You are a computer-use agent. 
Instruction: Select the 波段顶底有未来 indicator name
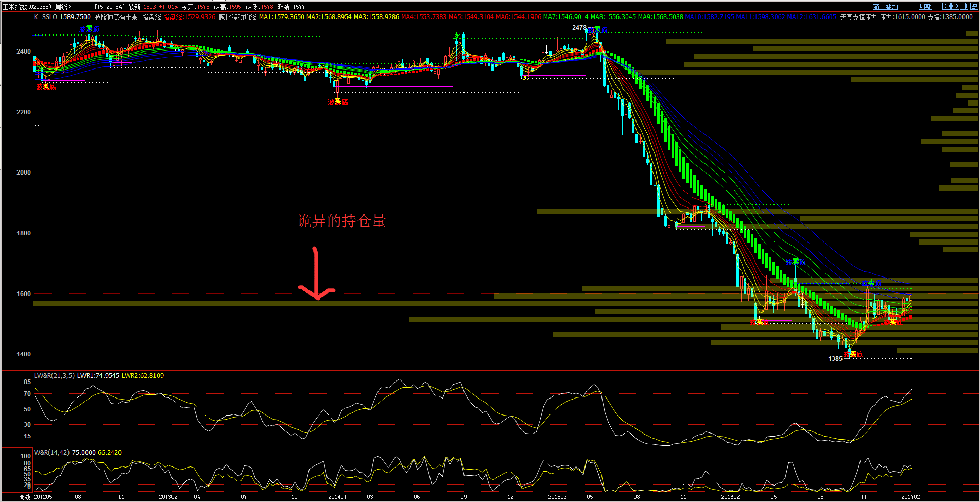coord(116,17)
